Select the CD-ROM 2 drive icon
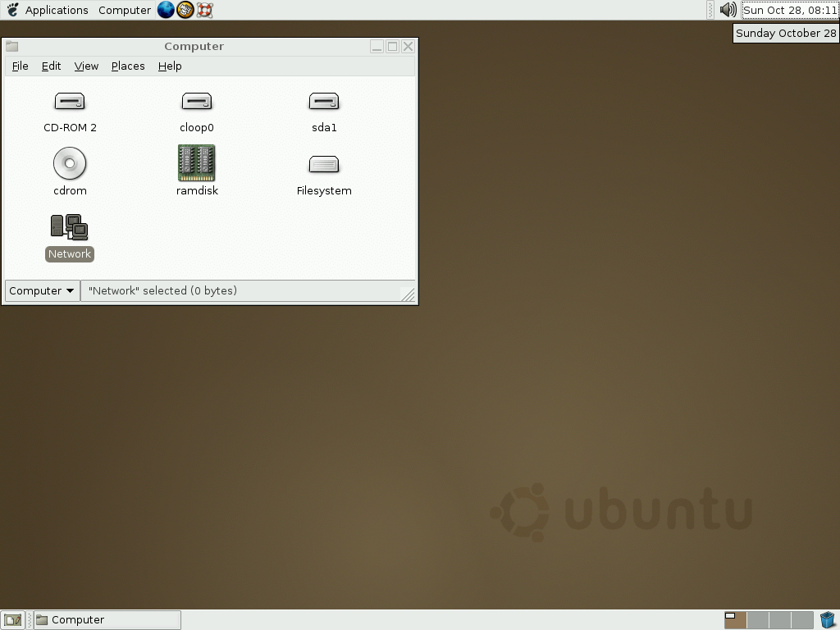The image size is (840, 630). point(70,102)
